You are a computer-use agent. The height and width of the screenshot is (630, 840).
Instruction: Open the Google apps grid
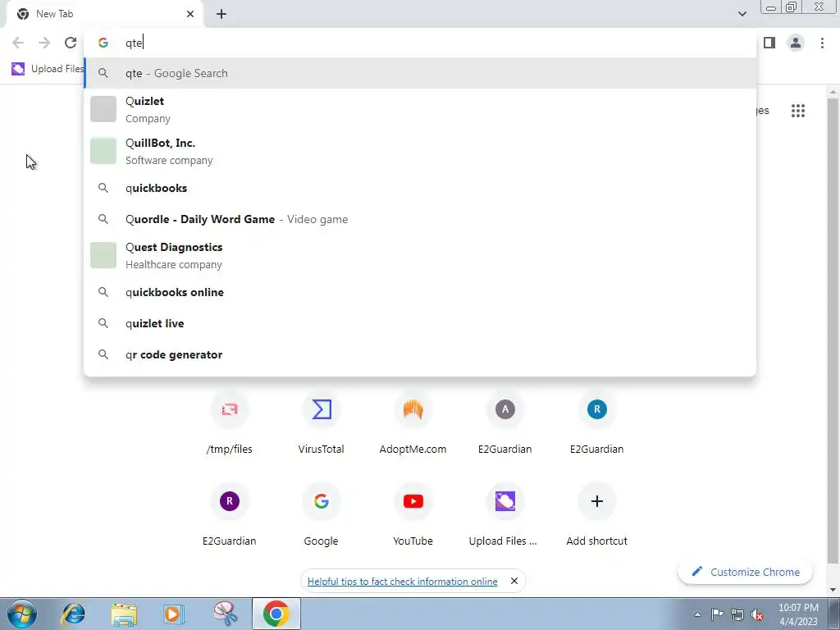pos(797,111)
